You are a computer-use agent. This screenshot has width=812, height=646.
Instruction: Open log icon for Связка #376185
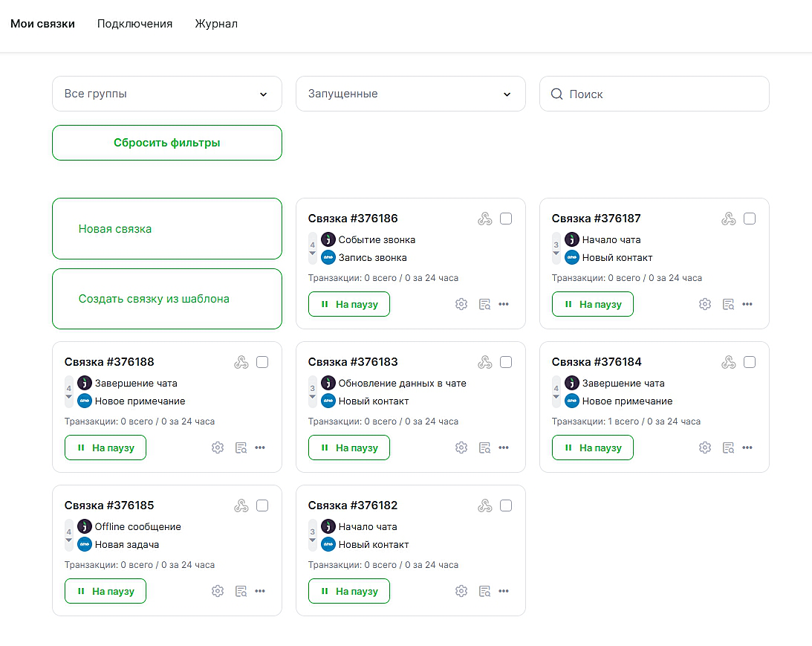coord(241,591)
